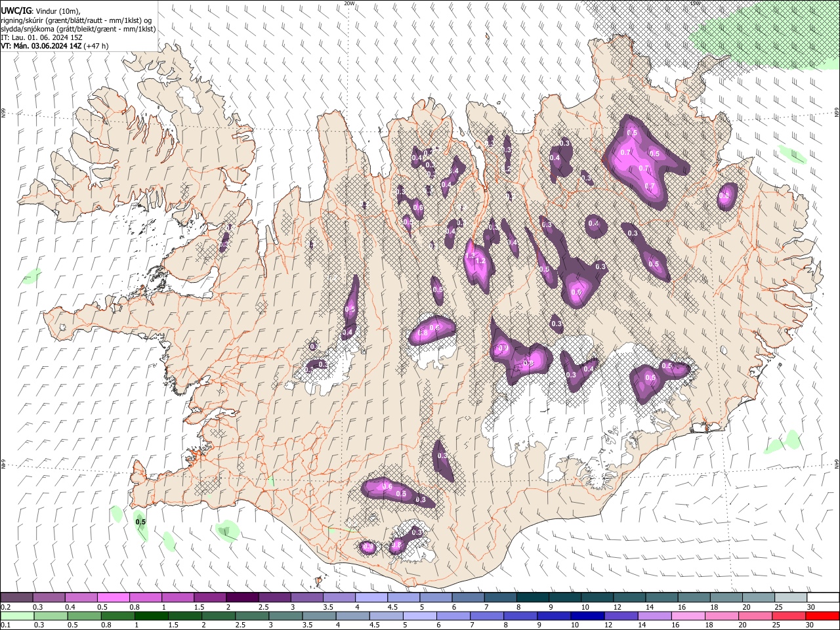Click the 'VT: Mán. 03.06.2024 14Z (+47 h)' valid time
The width and height of the screenshot is (840, 630).
coord(55,46)
